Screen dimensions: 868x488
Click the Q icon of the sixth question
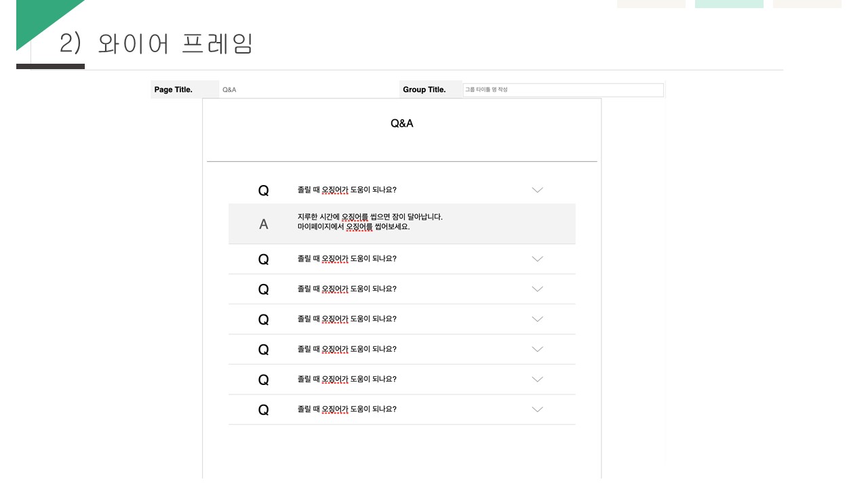[x=264, y=380]
